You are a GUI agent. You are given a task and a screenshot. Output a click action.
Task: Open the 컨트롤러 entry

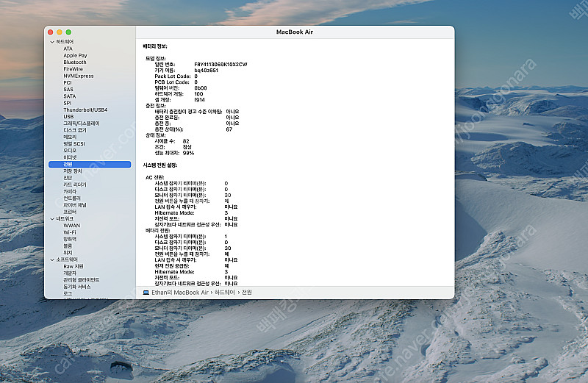(71, 198)
